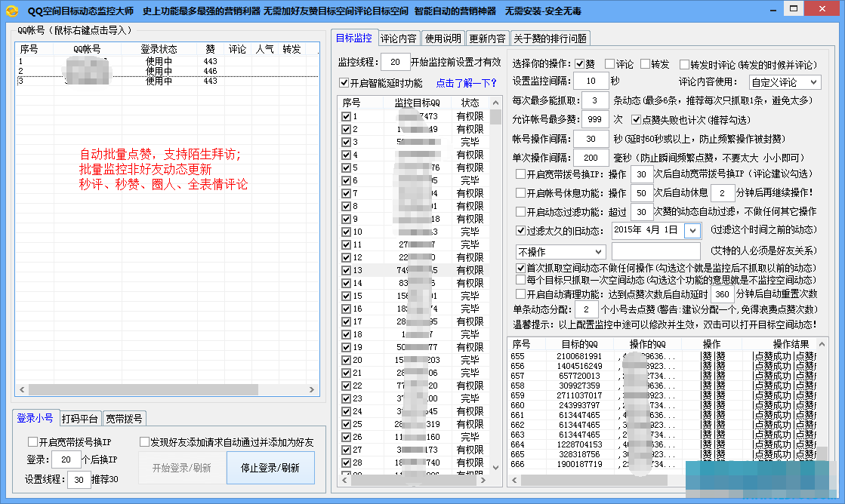Click the results table scroll-left arrow
The height and width of the screenshot is (504, 845).
(x=515, y=480)
